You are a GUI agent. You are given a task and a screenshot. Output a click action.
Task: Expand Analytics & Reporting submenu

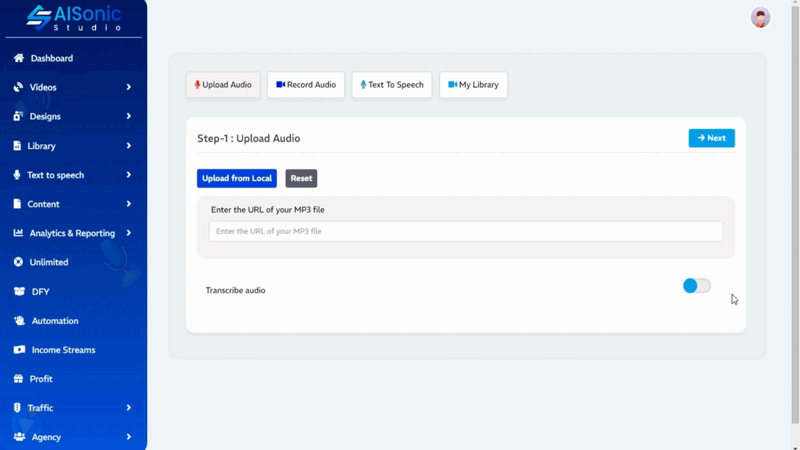click(x=128, y=233)
